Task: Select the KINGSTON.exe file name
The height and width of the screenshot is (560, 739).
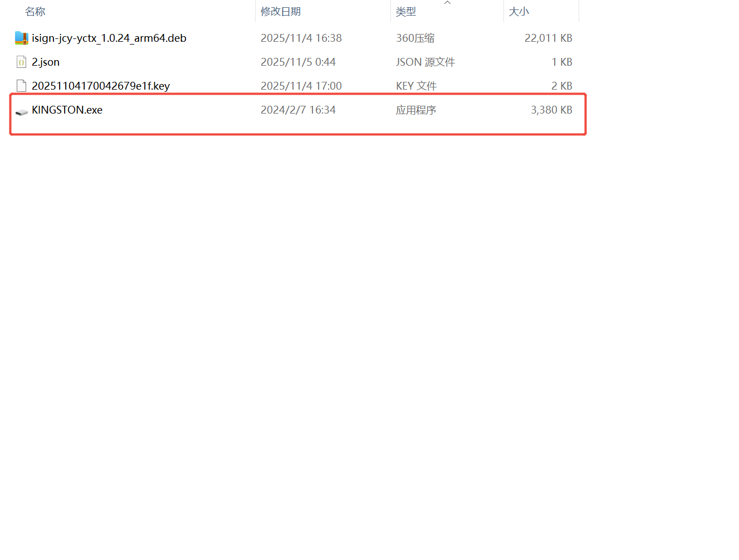Action: (x=67, y=110)
